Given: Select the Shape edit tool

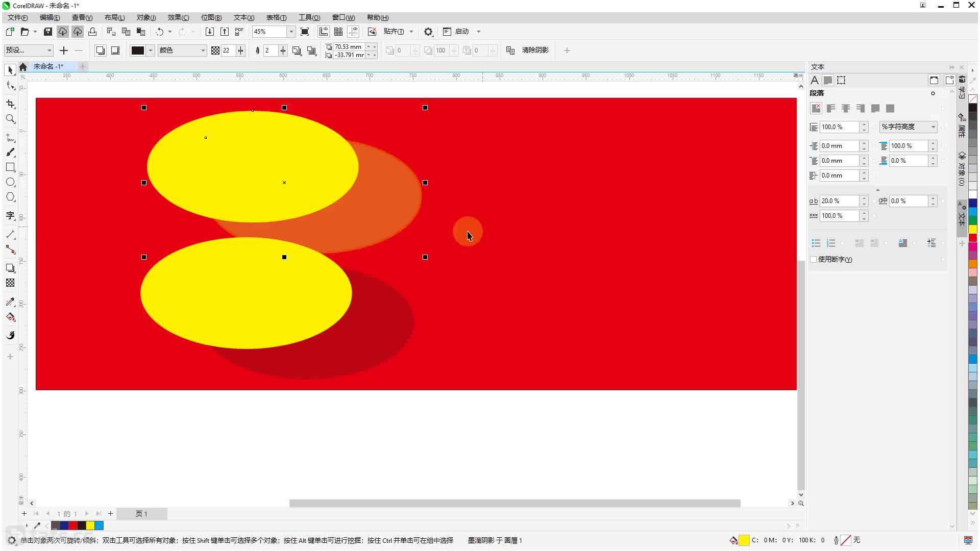Looking at the screenshot, I should 10,86.
